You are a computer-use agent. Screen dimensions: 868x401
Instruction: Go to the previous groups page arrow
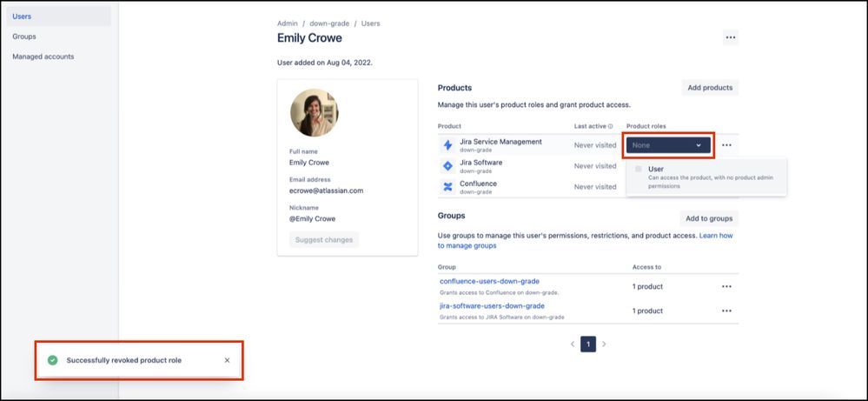pyautogui.click(x=573, y=344)
